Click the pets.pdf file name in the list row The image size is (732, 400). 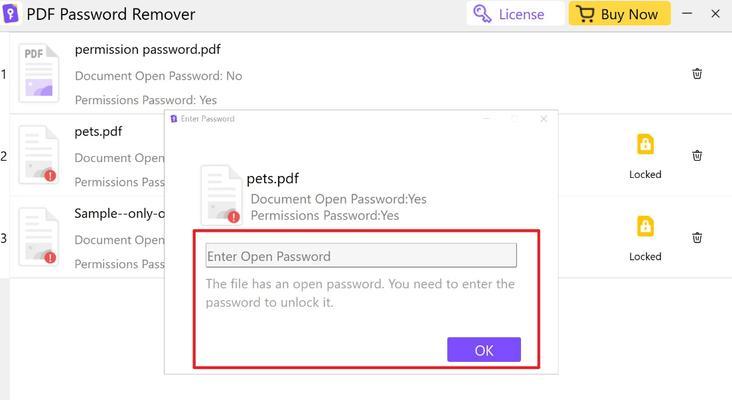tap(99, 132)
